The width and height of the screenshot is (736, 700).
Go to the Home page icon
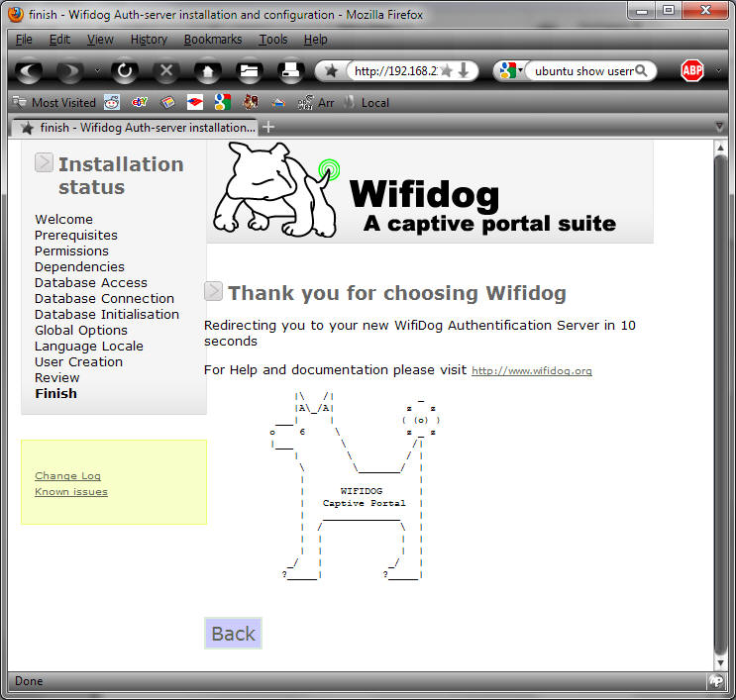click(x=207, y=71)
